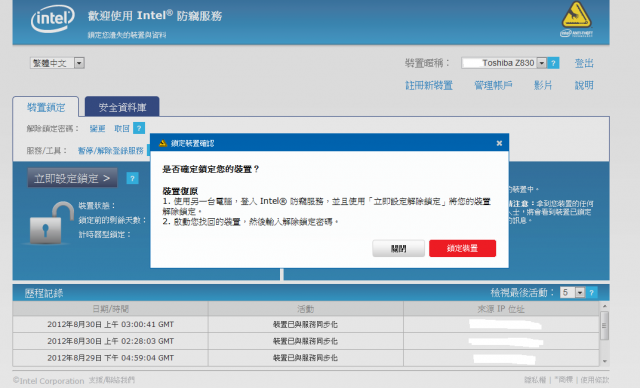
Task: Click the 關閉 button in the dialog
Action: [398, 248]
